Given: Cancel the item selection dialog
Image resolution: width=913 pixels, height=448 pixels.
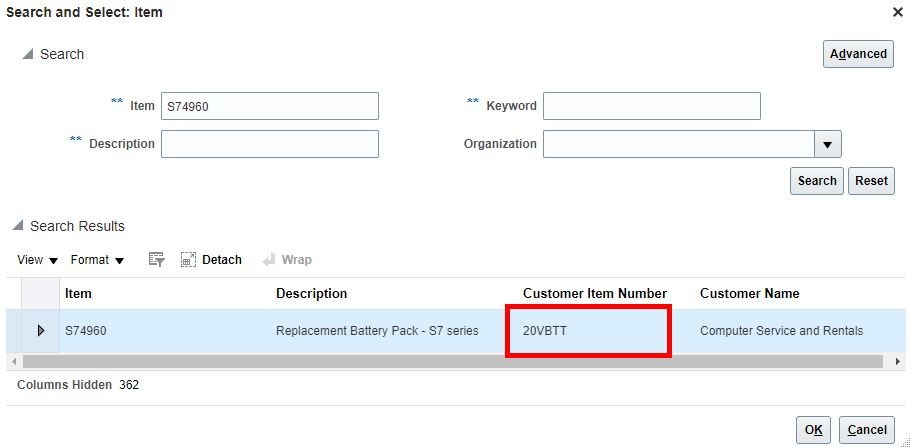Looking at the screenshot, I should (867, 430).
